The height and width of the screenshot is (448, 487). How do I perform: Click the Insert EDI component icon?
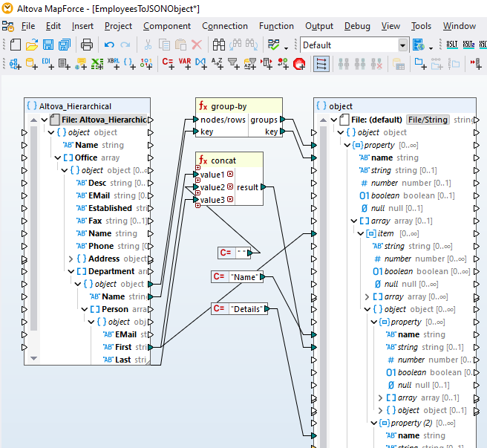(46, 64)
